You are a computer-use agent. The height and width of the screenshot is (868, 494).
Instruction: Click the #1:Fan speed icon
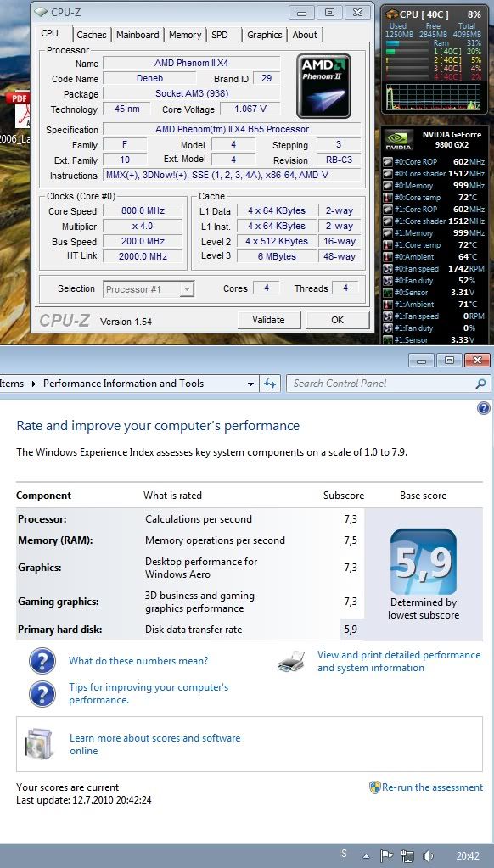point(388,316)
